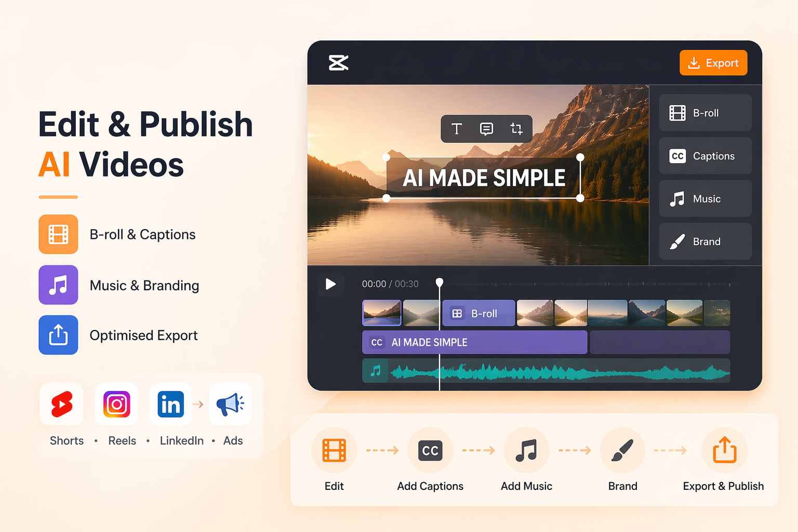Click the CapCut logo in the editor header
The height and width of the screenshot is (532, 798).
[x=338, y=63]
